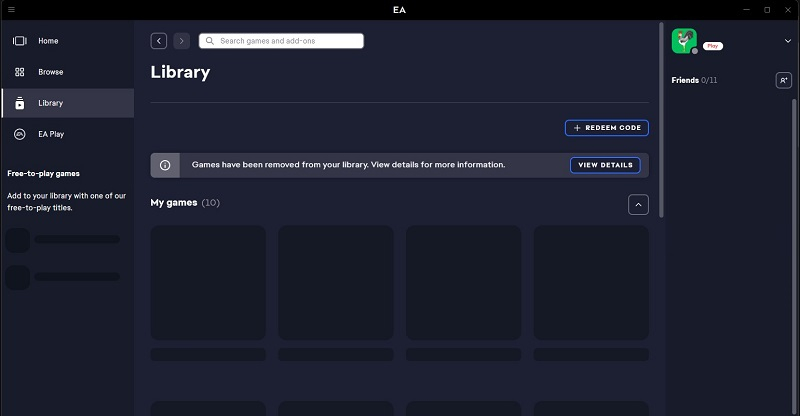The image size is (800, 416).
Task: Click the first free-to-play game placeholder
Action: [62, 240]
